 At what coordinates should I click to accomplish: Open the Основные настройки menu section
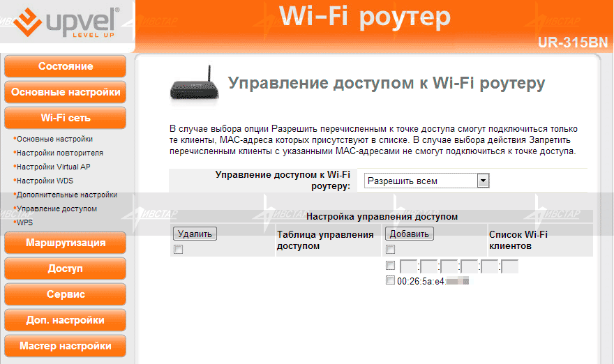coord(66,92)
